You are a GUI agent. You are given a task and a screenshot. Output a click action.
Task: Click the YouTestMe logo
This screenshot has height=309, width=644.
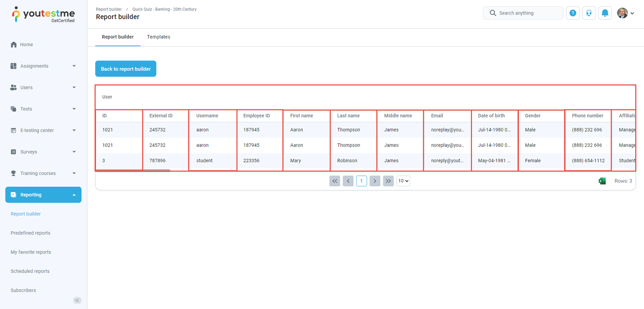tap(43, 14)
